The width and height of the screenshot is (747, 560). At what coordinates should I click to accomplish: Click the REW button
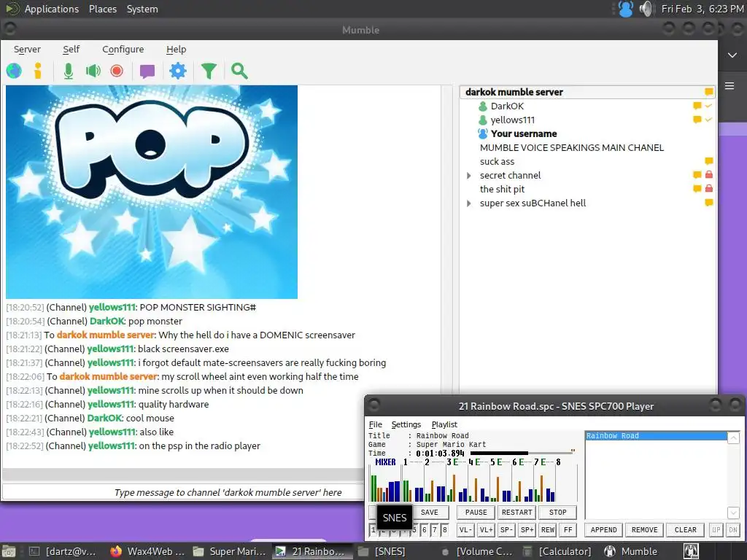pyautogui.click(x=547, y=529)
